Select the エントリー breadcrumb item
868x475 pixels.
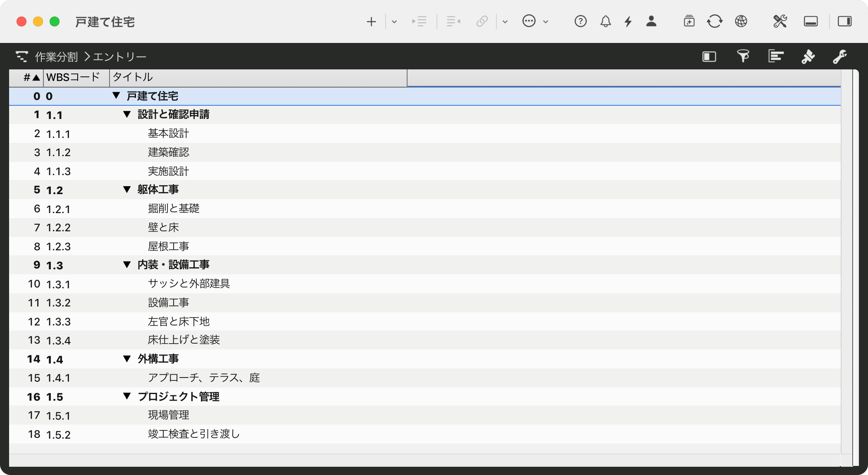pyautogui.click(x=119, y=57)
